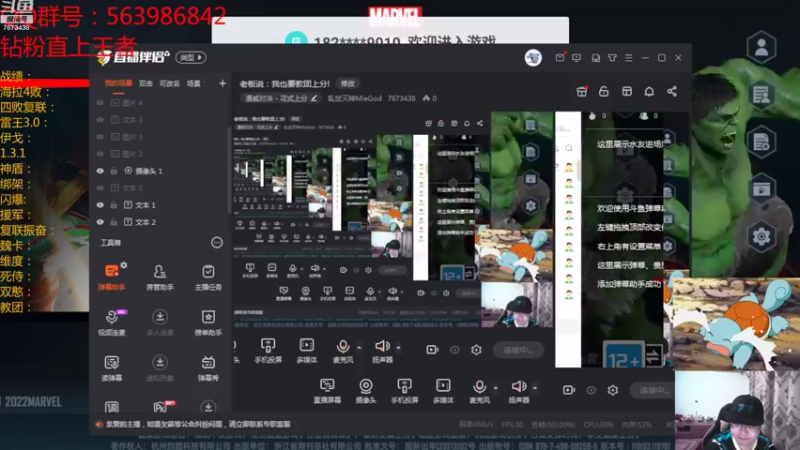
Task: Switch to 可改名 scene tab
Action: tap(169, 84)
